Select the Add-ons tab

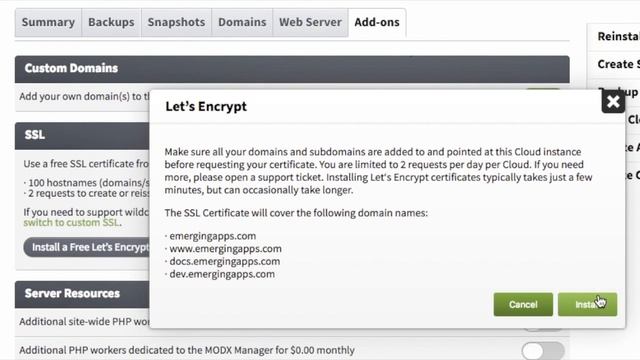coord(377,22)
